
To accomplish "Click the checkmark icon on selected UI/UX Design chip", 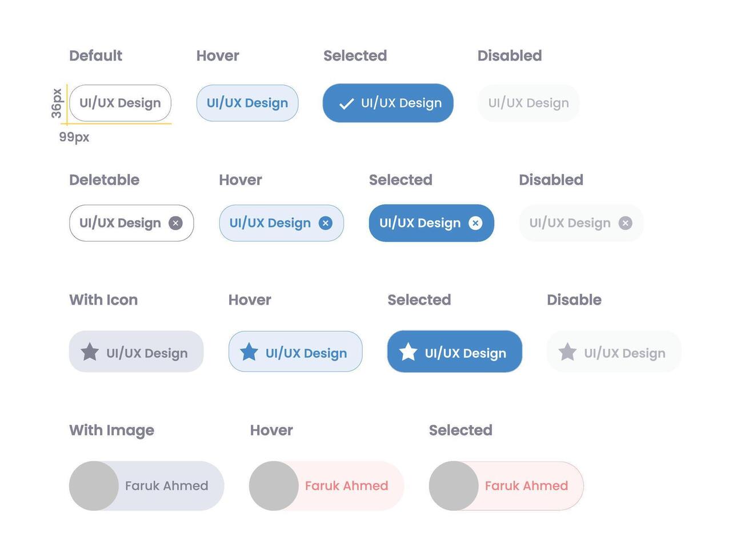I will [346, 103].
